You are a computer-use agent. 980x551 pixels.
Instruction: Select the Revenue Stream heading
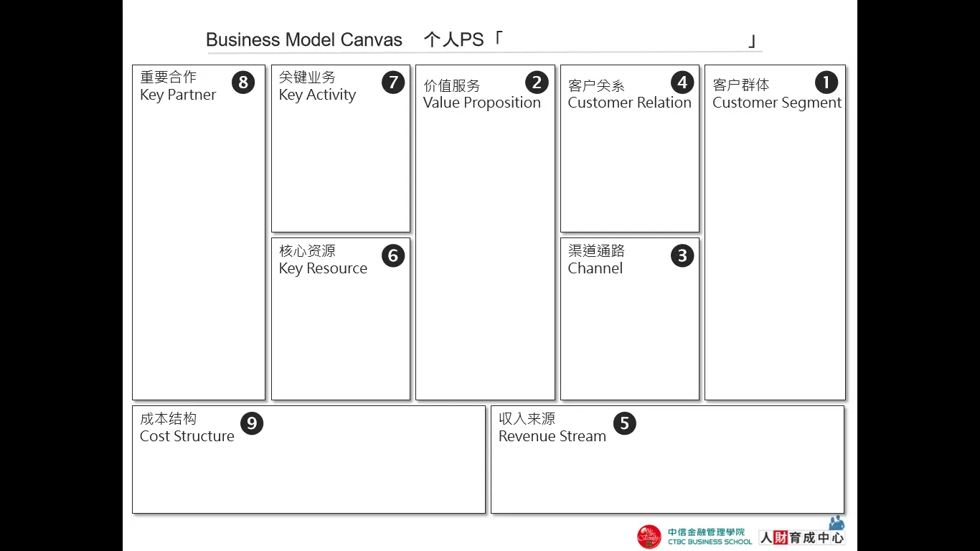click(552, 428)
